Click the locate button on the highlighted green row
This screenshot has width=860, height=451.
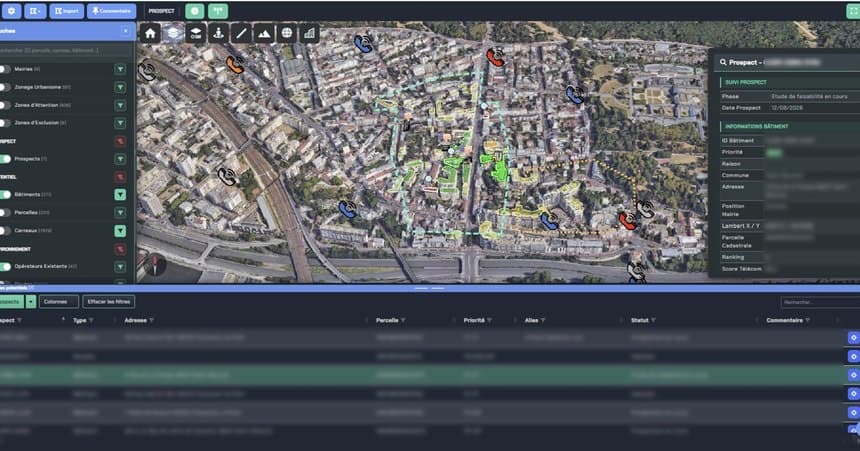click(853, 375)
